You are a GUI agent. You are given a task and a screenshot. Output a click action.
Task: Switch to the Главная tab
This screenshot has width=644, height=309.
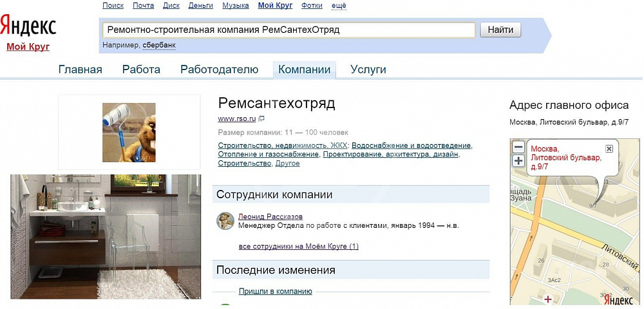click(80, 70)
